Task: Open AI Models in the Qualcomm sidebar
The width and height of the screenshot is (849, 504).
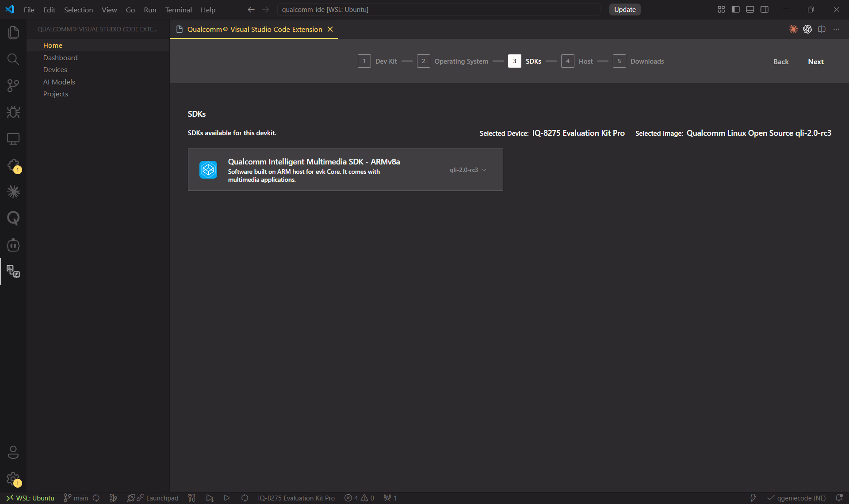Action: pos(98,82)
